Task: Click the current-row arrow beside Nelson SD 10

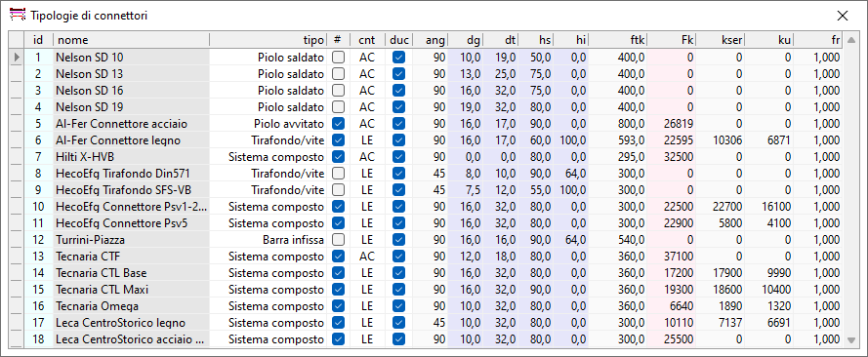Action: pyautogui.click(x=16, y=57)
